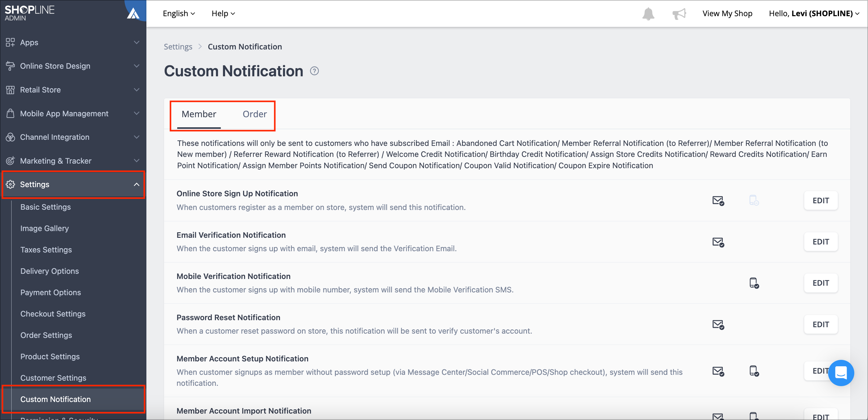Click the Mobile Verification Notification title

click(234, 276)
